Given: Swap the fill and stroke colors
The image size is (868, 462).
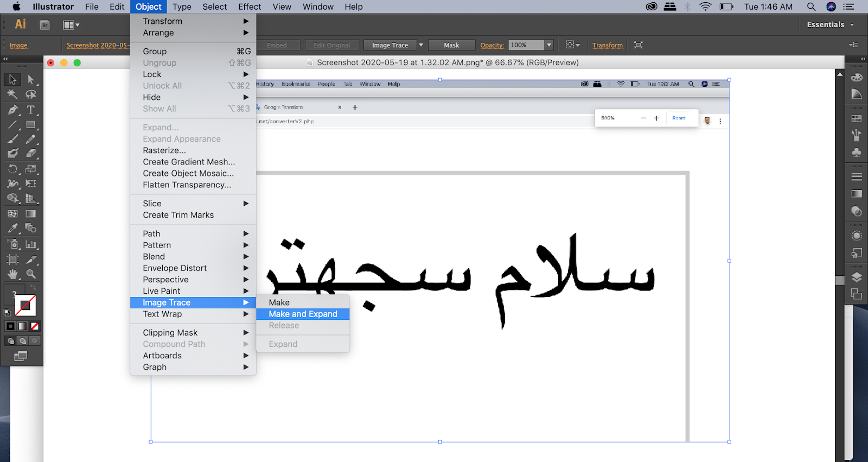Looking at the screenshot, I should pyautogui.click(x=33, y=287).
